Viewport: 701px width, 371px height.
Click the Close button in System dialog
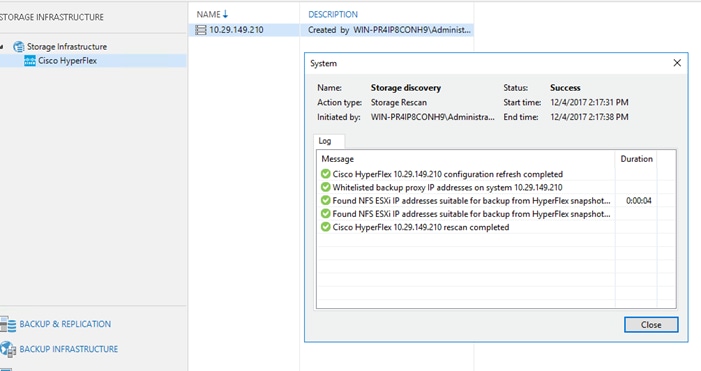point(651,325)
